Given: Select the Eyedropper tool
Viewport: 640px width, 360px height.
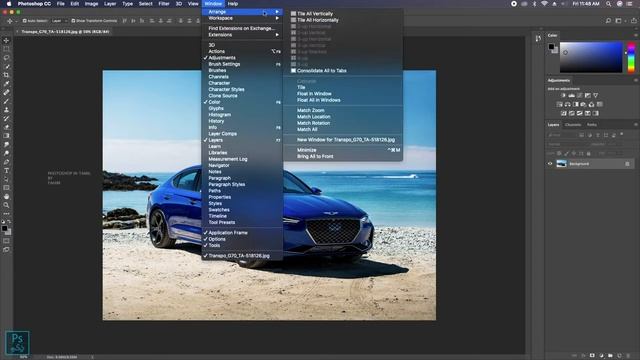Looking at the screenshot, I should [x=6, y=84].
